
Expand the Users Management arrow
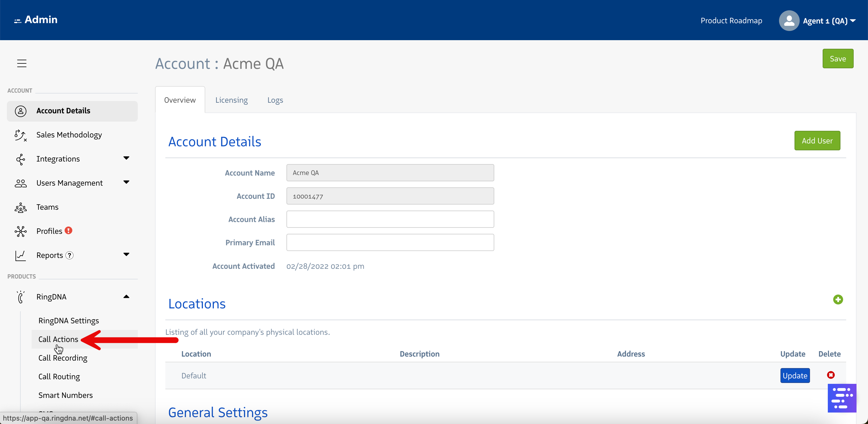126,182
